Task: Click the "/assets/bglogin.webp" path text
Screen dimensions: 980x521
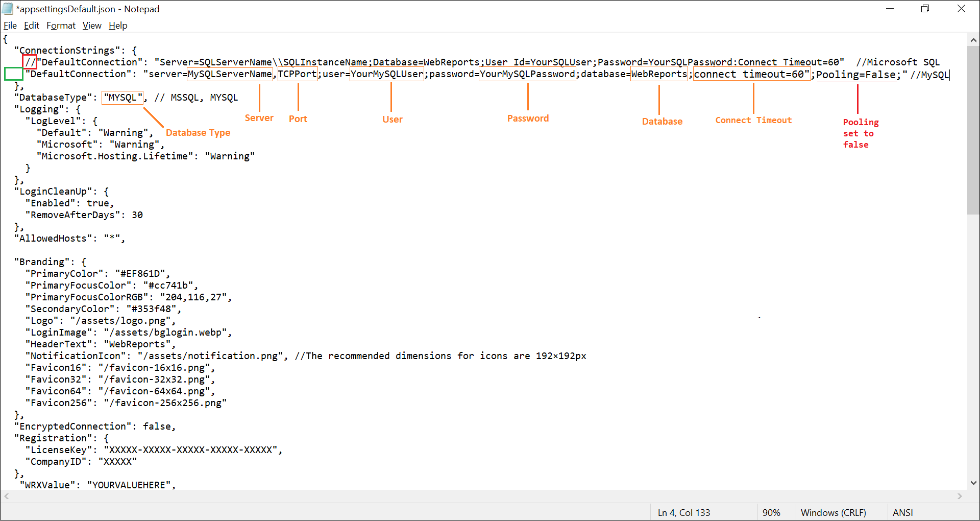Action: pyautogui.click(x=165, y=333)
